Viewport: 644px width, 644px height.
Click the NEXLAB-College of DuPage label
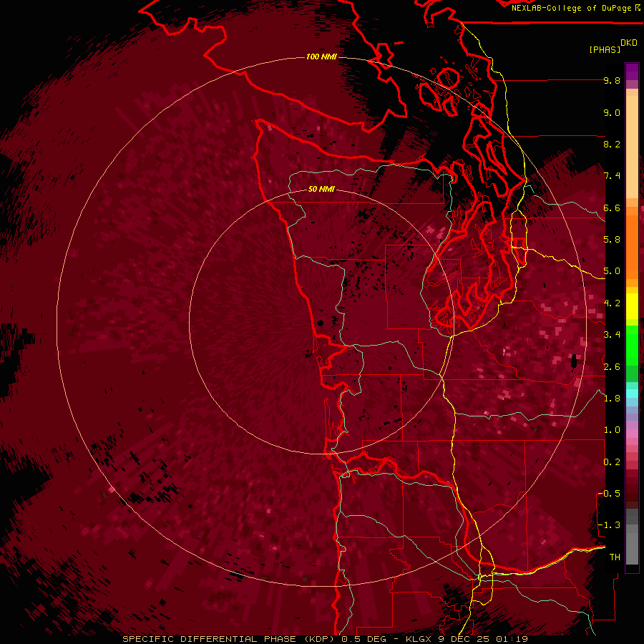(571, 8)
